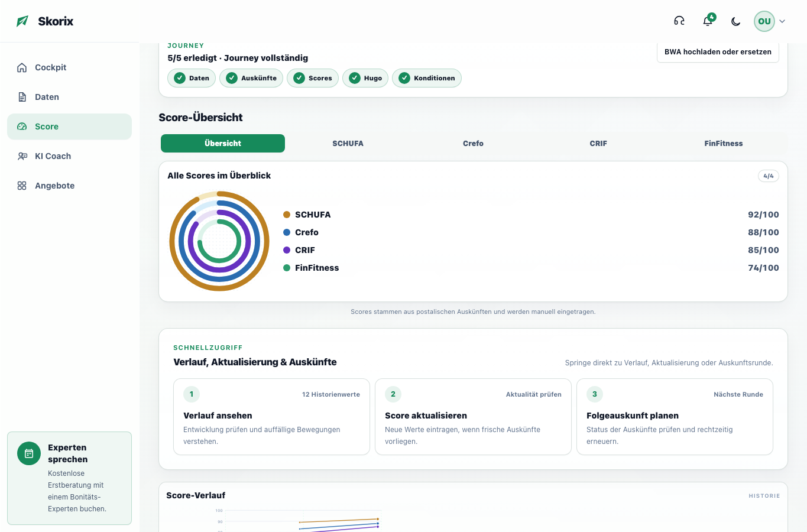Click step number 1 circle badge
The image size is (807, 532).
pos(192,394)
